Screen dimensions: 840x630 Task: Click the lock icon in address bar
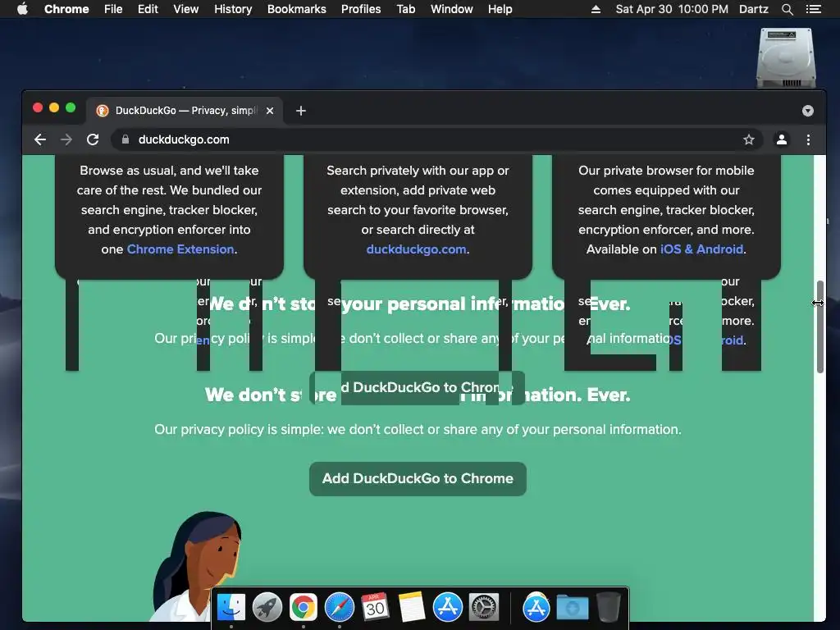pyautogui.click(x=126, y=139)
